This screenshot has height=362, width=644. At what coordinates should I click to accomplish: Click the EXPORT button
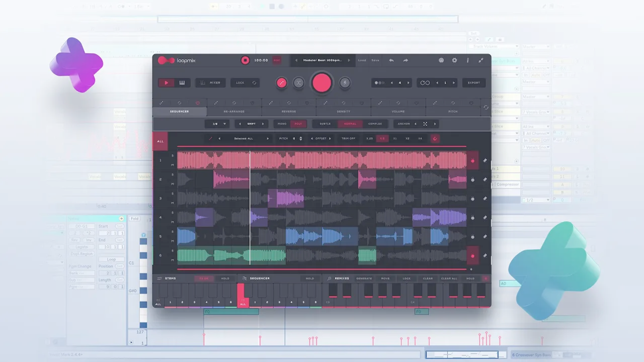[x=474, y=83]
